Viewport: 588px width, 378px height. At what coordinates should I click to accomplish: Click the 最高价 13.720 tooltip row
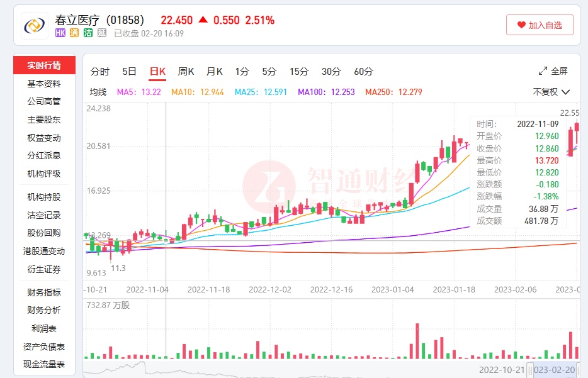click(x=517, y=160)
